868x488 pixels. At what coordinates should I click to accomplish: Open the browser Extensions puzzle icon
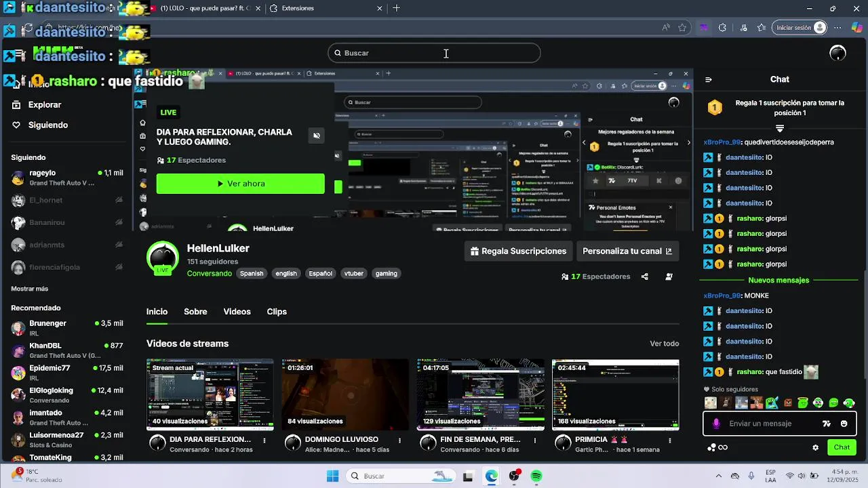(723, 28)
